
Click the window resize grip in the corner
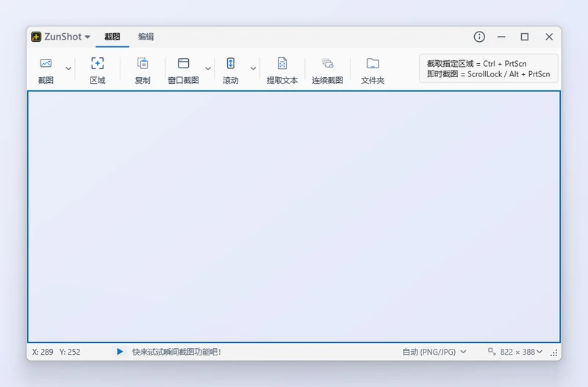coord(554,353)
